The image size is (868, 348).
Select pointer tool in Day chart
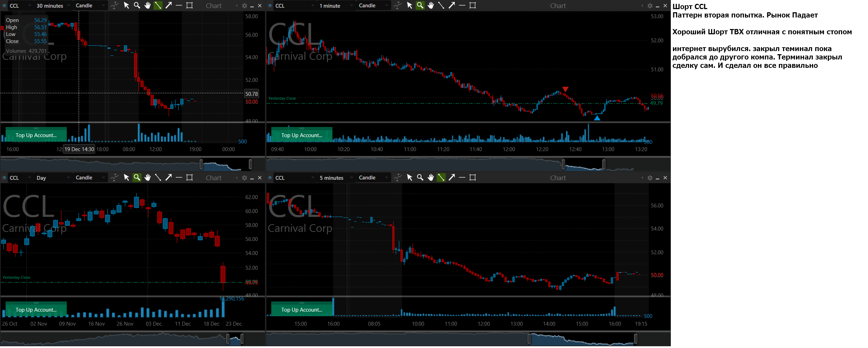[x=127, y=178]
